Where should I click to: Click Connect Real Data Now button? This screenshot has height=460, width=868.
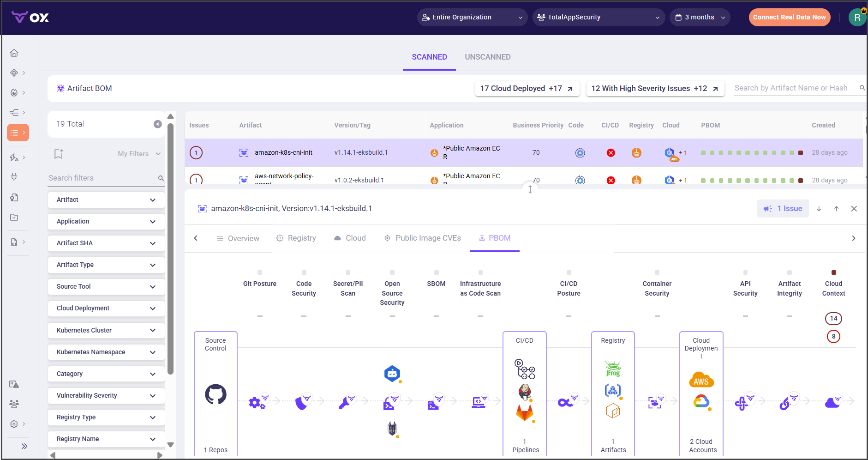coord(789,18)
